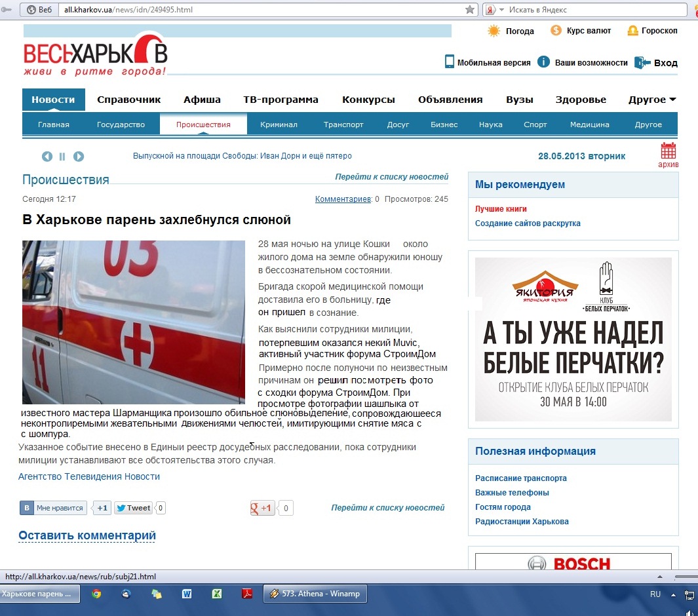Open Microsoft Excel from the taskbar
Image resolution: width=698 pixels, height=616 pixels.
point(217,594)
